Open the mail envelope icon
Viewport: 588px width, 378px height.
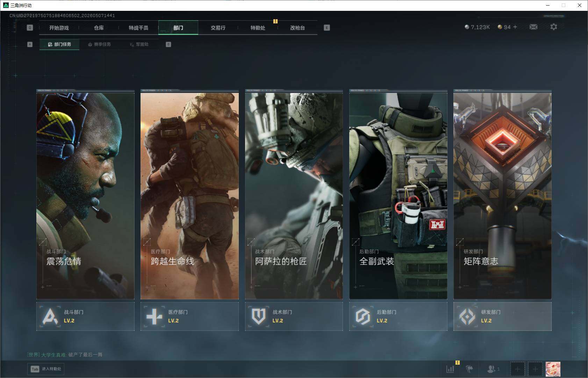click(533, 27)
